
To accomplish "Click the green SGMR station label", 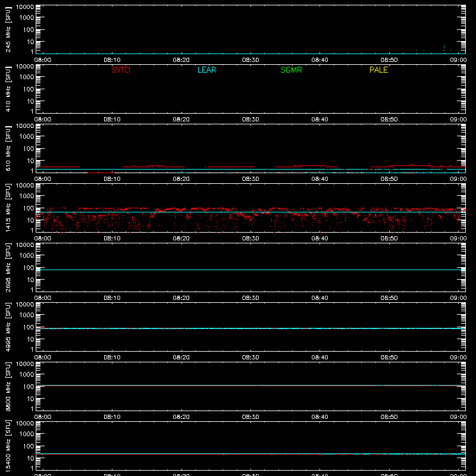I will click(291, 70).
